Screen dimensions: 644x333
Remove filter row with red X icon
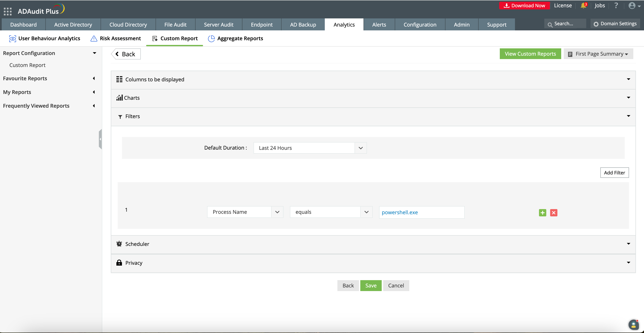(x=554, y=213)
